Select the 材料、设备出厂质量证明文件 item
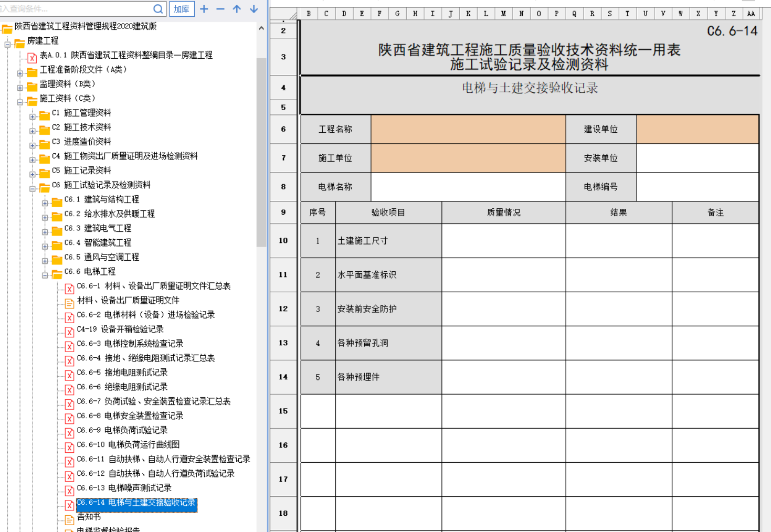Screen dimensions: 771x532 (128, 300)
